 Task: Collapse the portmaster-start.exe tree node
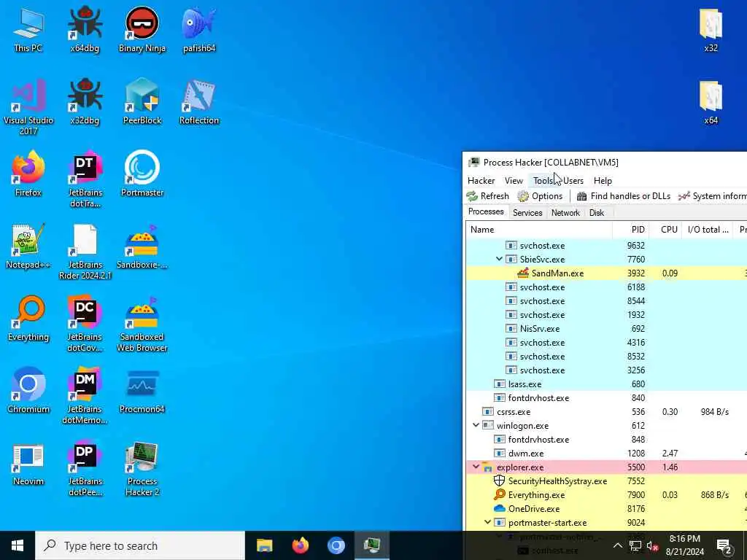click(487, 522)
